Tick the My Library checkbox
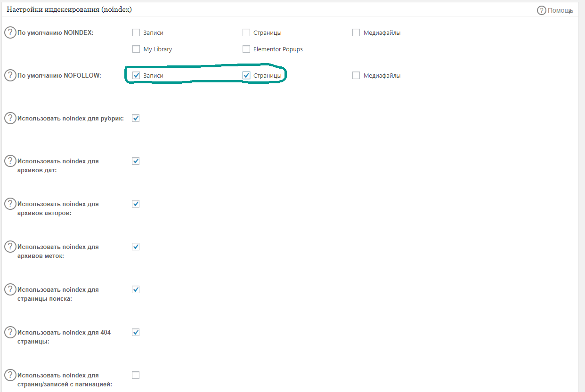Image resolution: width=585 pixels, height=392 pixels. (x=136, y=49)
